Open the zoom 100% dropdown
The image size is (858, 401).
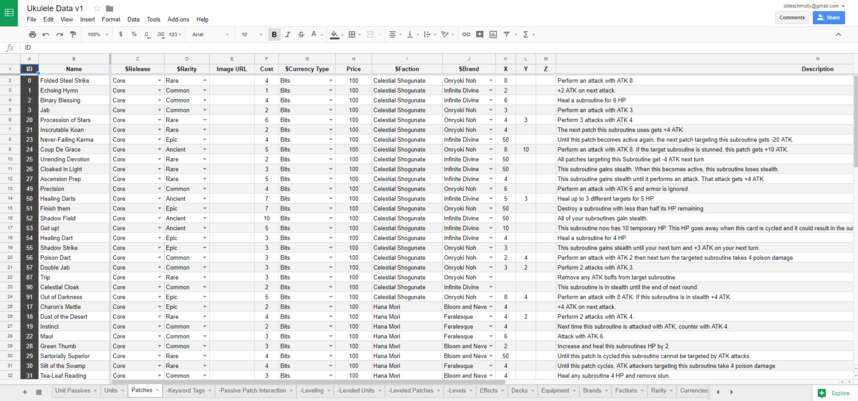click(98, 34)
